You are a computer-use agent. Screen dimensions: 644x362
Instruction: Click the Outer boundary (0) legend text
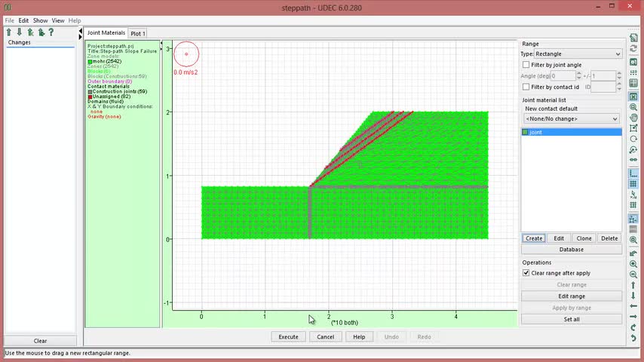109,81
